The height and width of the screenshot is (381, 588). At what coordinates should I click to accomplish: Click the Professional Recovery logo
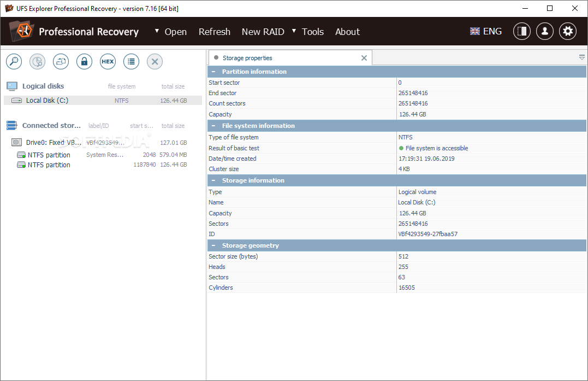(22, 31)
